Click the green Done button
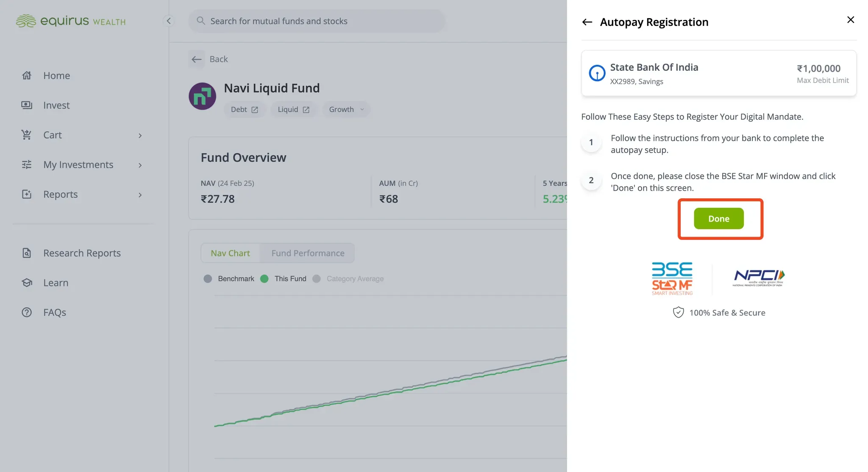868x472 pixels. coord(719,219)
